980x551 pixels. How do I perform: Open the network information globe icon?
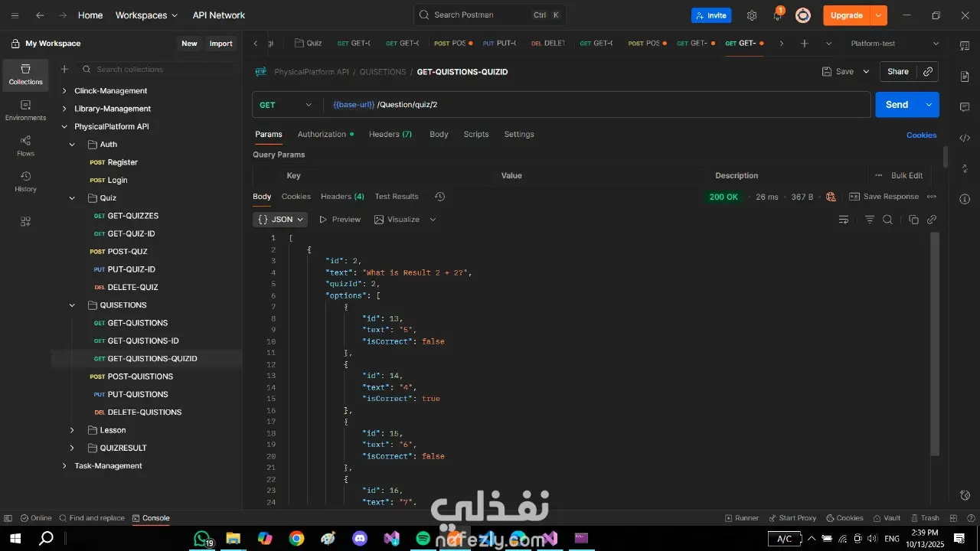point(831,197)
